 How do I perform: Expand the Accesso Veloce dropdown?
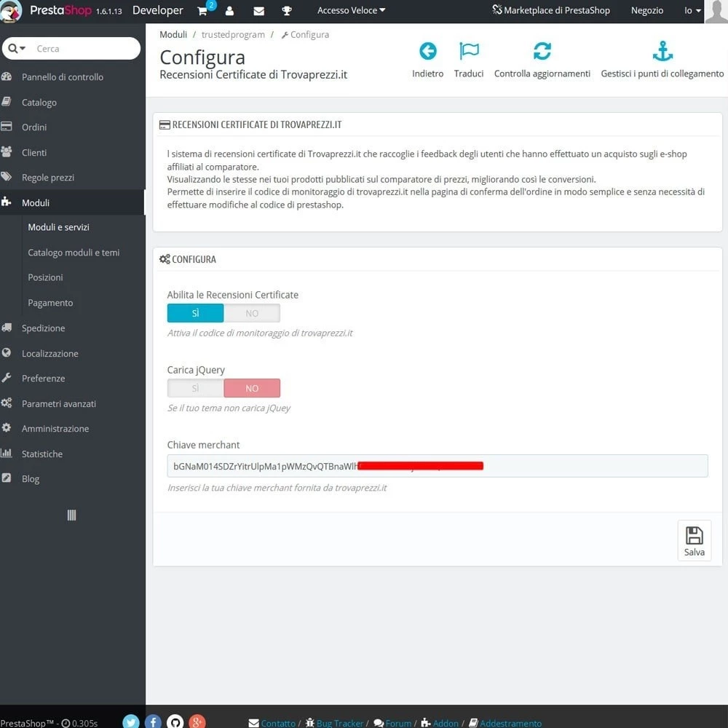coord(351,10)
